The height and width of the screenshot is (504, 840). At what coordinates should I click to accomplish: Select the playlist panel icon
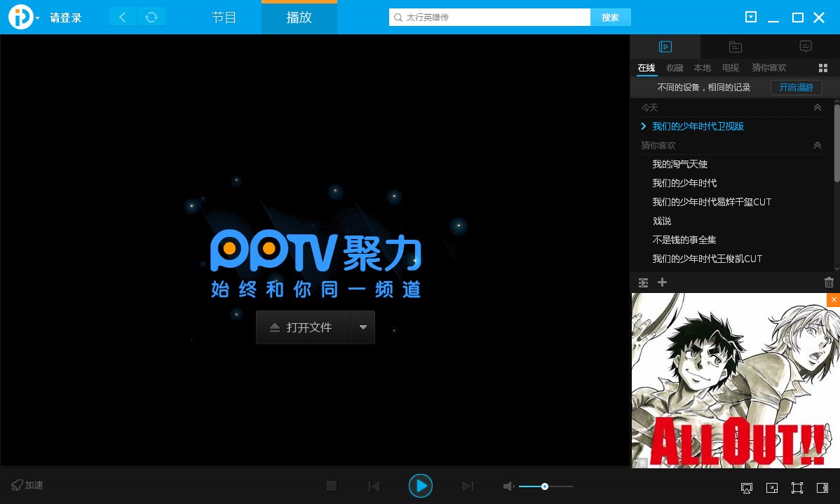pyautogui.click(x=665, y=46)
